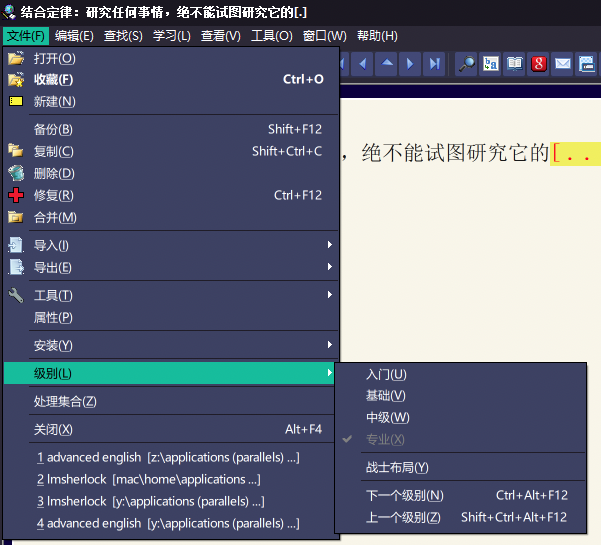Click the window layout icon after the envelope
Image resolution: width=601 pixels, height=545 pixels.
pyautogui.click(x=586, y=64)
